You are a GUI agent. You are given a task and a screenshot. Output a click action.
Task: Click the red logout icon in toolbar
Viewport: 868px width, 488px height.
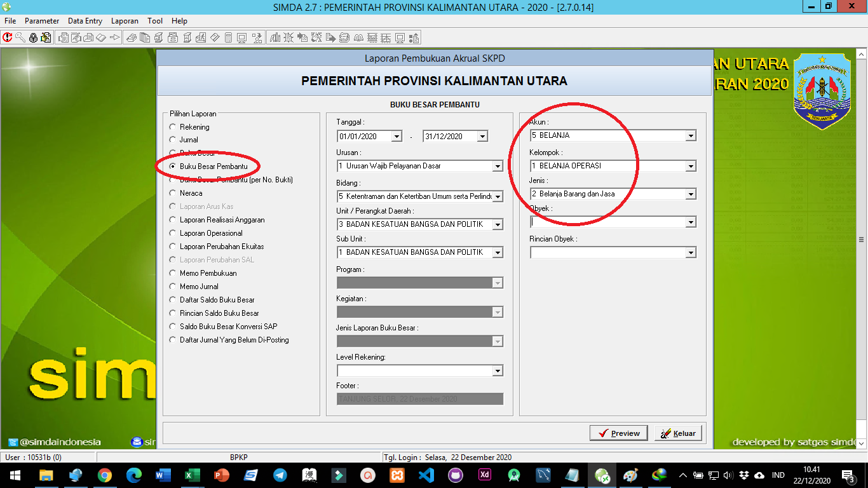[8, 37]
